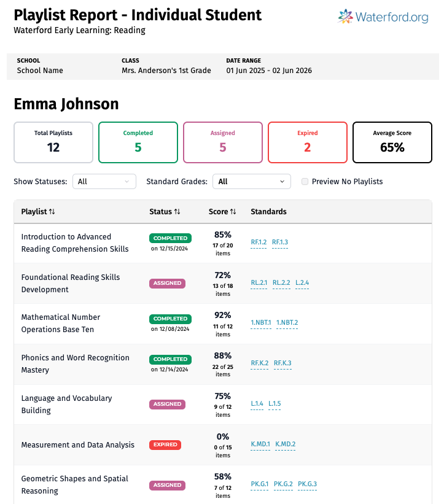
Task: Select the Assigned summary card
Action: 223,142
